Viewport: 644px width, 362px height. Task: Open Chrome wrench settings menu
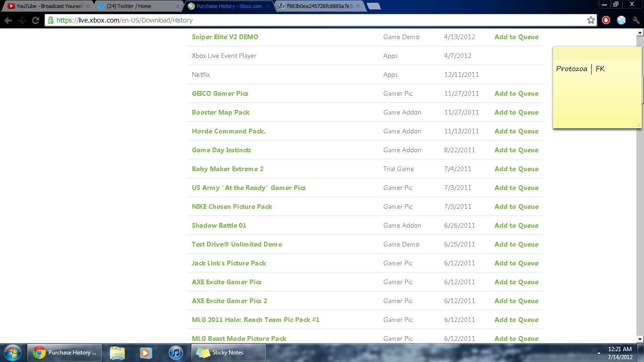636,20
